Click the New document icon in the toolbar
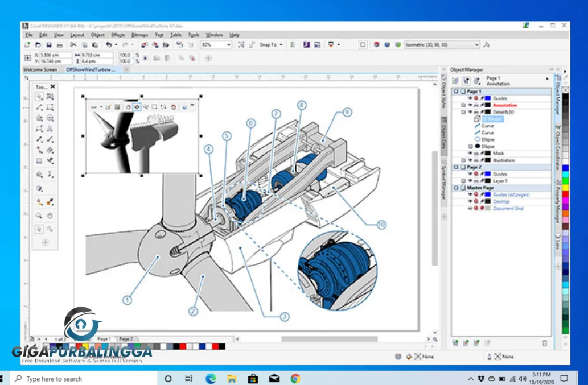Image resolution: width=588 pixels, height=385 pixels. click(27, 45)
